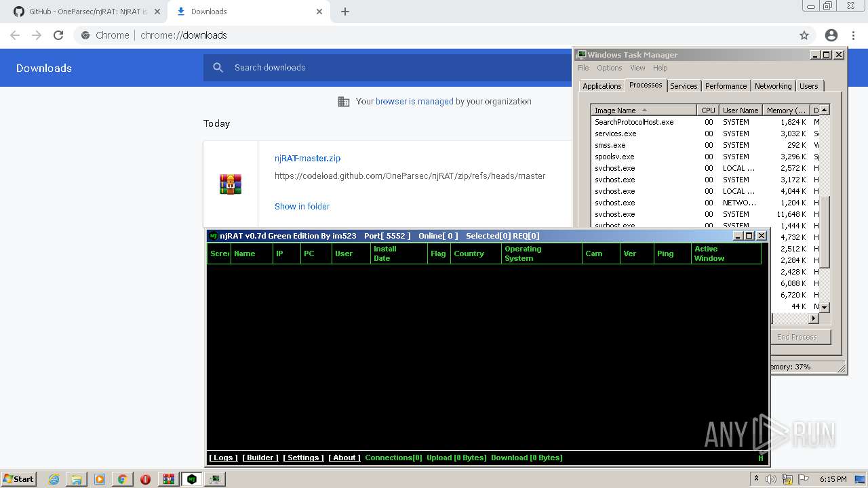
Task: Click the njRAT Country column header
Action: [x=475, y=253]
